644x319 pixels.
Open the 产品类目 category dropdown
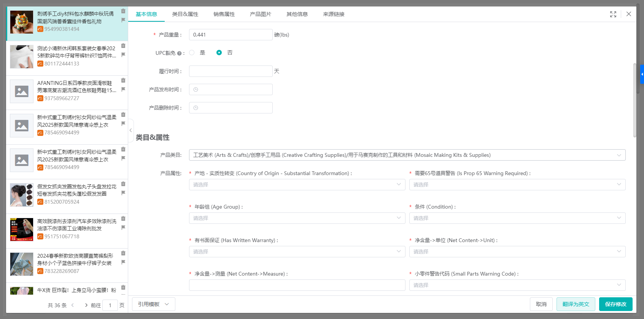coord(407,155)
